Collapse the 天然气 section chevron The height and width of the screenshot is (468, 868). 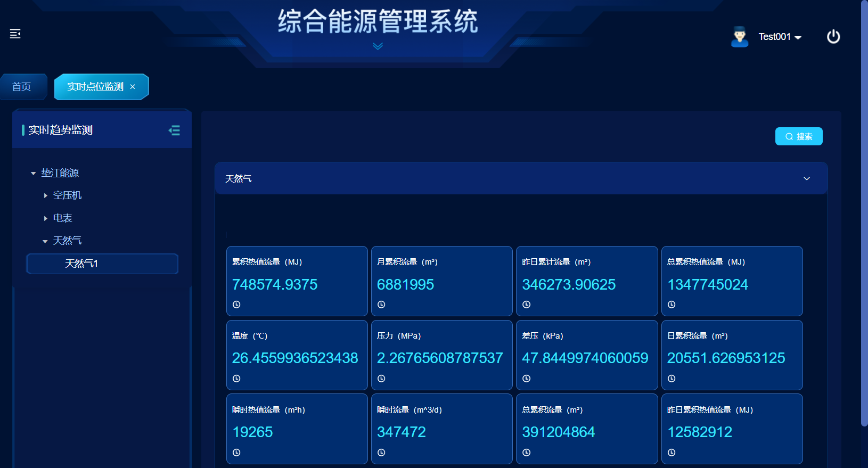tap(806, 178)
